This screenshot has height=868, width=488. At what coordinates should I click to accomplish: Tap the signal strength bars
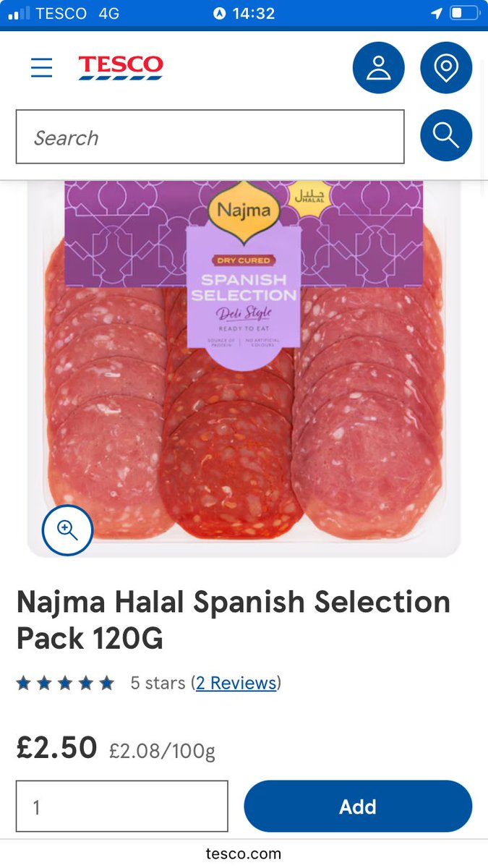coord(19,13)
